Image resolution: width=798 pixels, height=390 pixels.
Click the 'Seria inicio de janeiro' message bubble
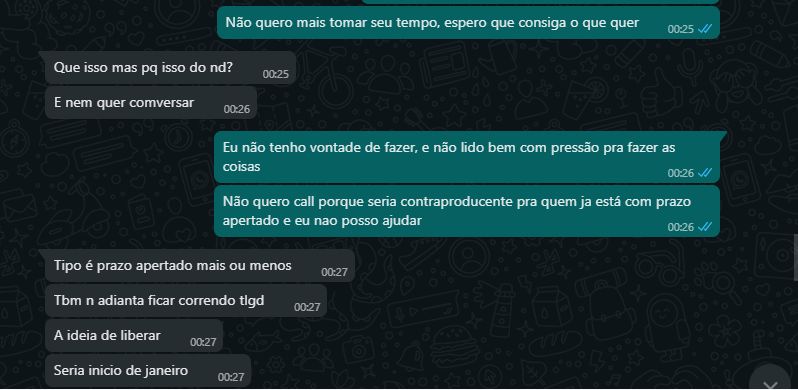[148, 371]
